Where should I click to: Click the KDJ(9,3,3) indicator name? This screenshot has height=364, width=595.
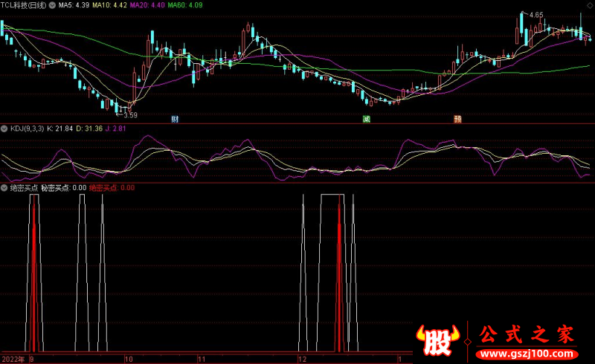point(26,129)
